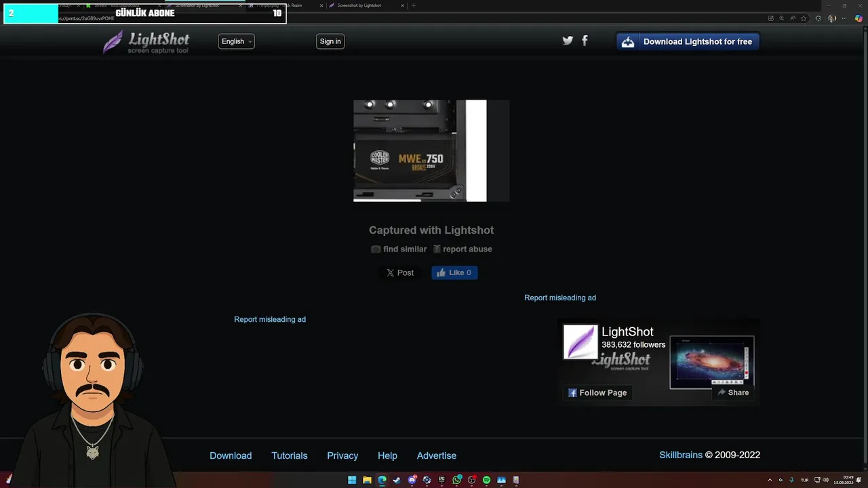Open the browser extensions icon
This screenshot has width=868, height=488.
click(818, 18)
